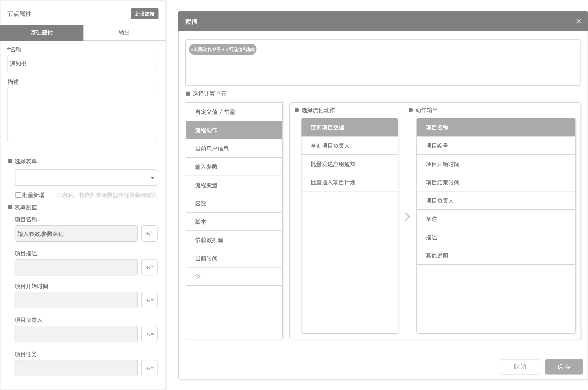The width and height of the screenshot is (588, 390).
Task: Click +/= icon beside 项目描述 field
Action: pyautogui.click(x=149, y=267)
